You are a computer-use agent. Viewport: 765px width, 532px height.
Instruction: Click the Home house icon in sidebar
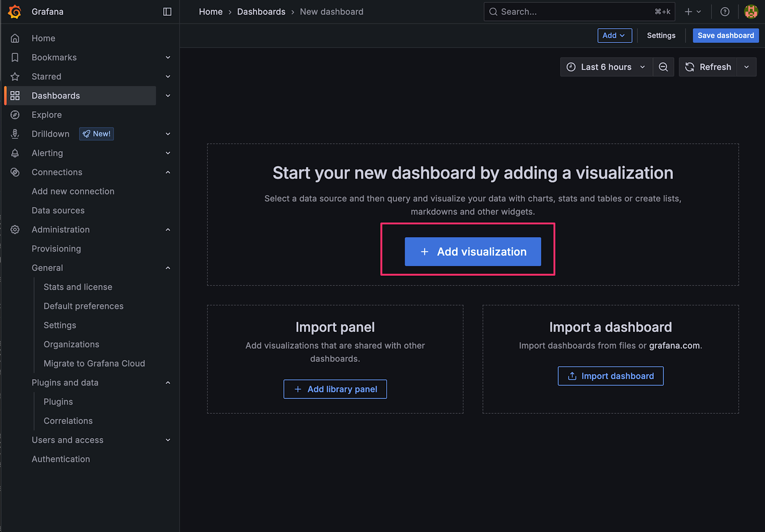pos(15,38)
